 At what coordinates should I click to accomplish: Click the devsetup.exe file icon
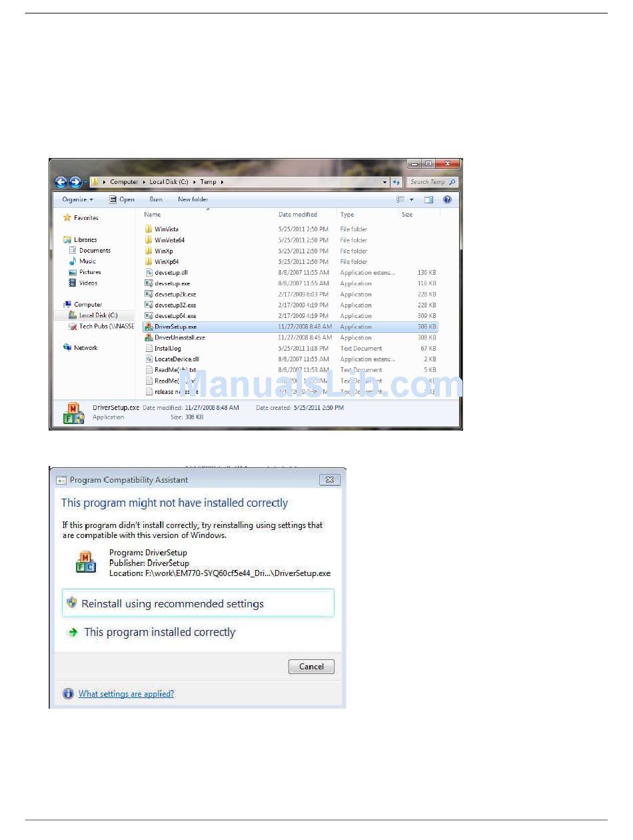click(x=149, y=283)
